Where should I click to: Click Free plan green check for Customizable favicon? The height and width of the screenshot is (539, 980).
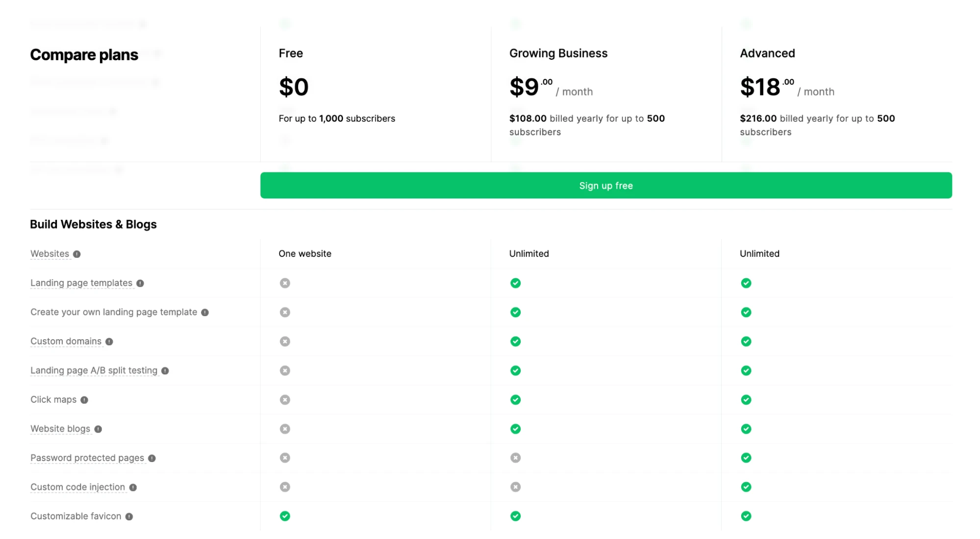click(285, 516)
